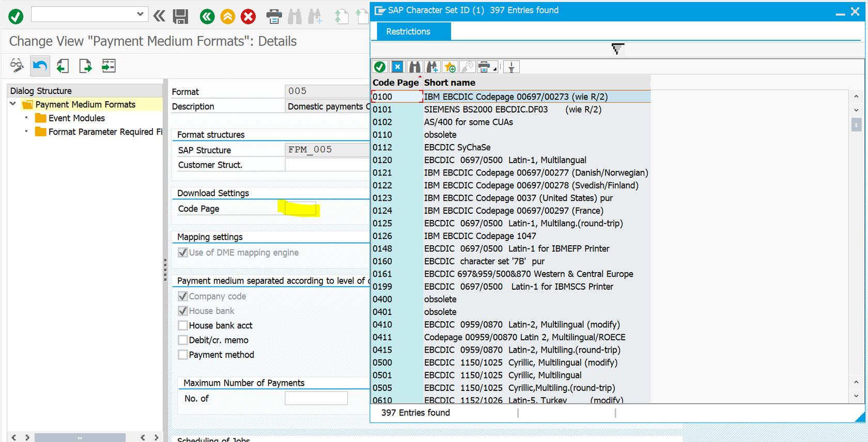The width and height of the screenshot is (868, 442).
Task: Pick 0501 Cyrillic Multilingual entry
Action: click(x=510, y=375)
